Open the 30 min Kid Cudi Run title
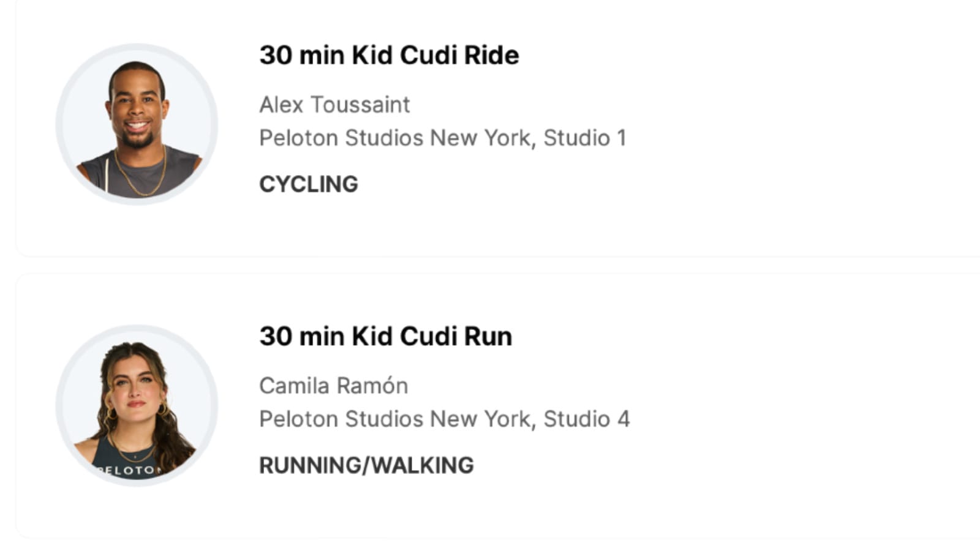Image resolution: width=980 pixels, height=551 pixels. pos(385,336)
